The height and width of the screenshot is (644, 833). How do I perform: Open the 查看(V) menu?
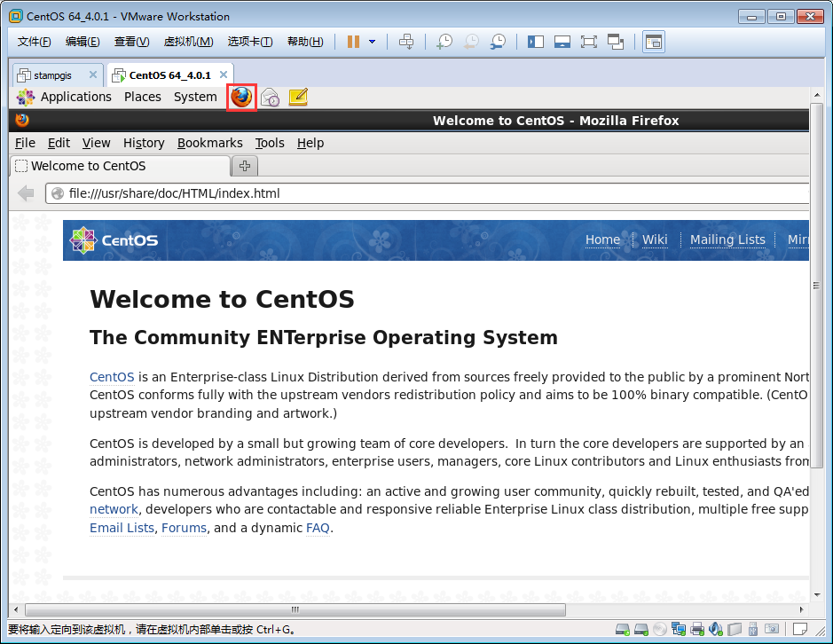click(x=132, y=42)
